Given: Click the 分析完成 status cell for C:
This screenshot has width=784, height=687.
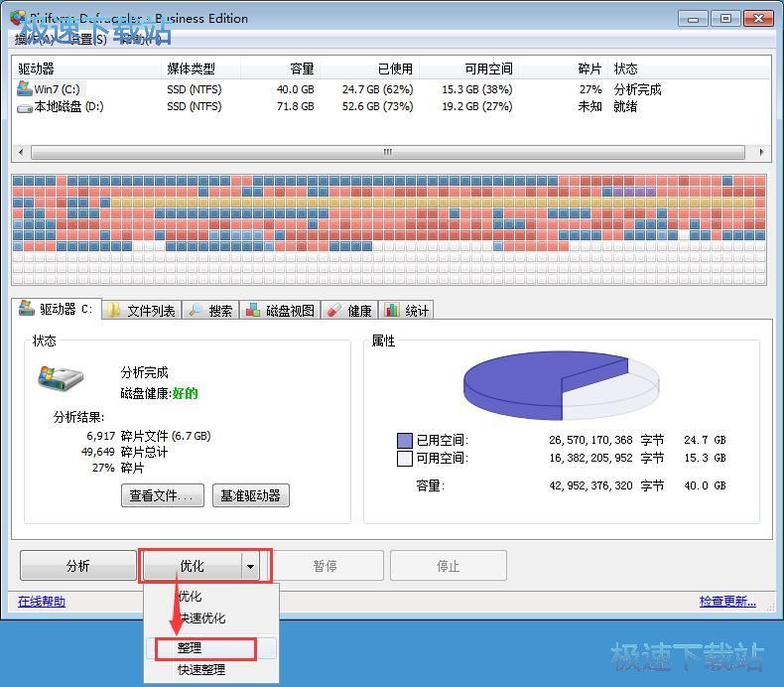Looking at the screenshot, I should (637, 89).
